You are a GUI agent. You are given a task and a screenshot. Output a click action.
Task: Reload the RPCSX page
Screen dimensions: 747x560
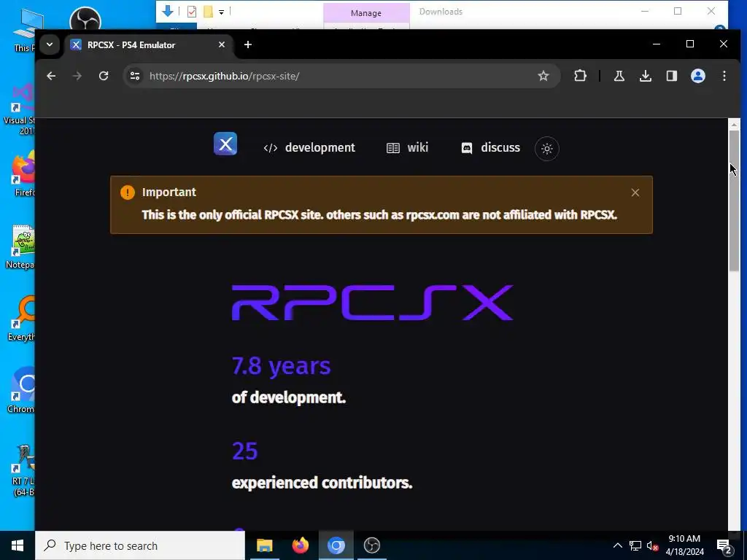point(104,76)
